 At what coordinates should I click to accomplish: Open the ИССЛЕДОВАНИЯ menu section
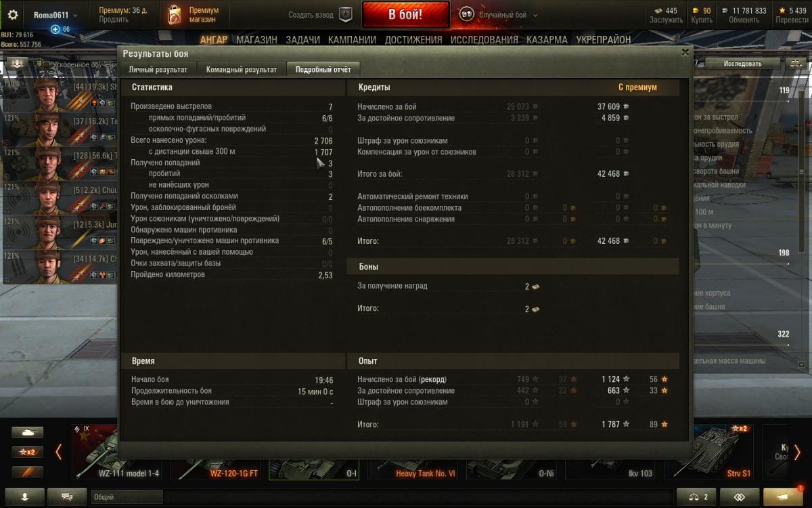(x=484, y=40)
